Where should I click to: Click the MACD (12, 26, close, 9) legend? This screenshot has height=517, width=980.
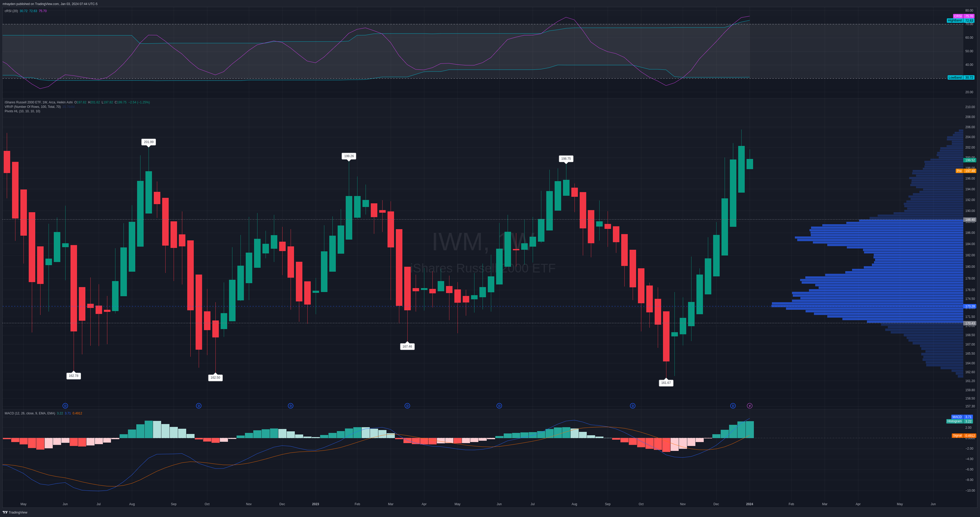[x=30, y=413]
